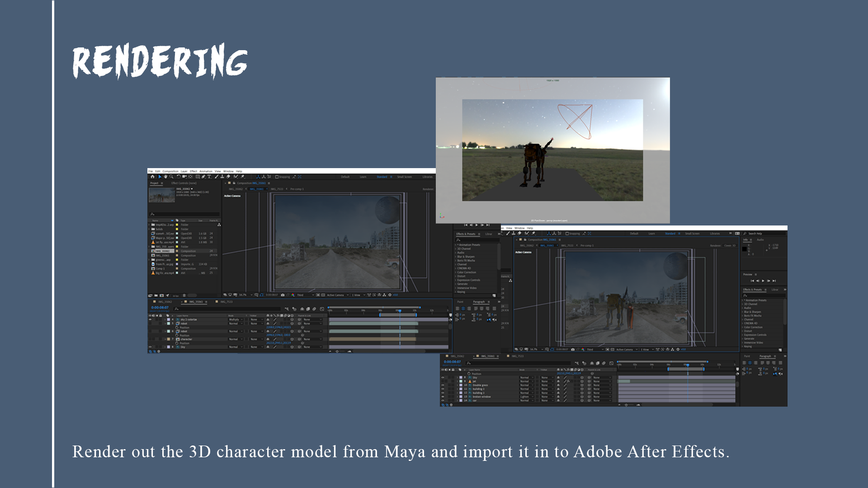Toggle visibility of Sky layer in left timeline
Screen dimensions: 868x488
point(150,347)
